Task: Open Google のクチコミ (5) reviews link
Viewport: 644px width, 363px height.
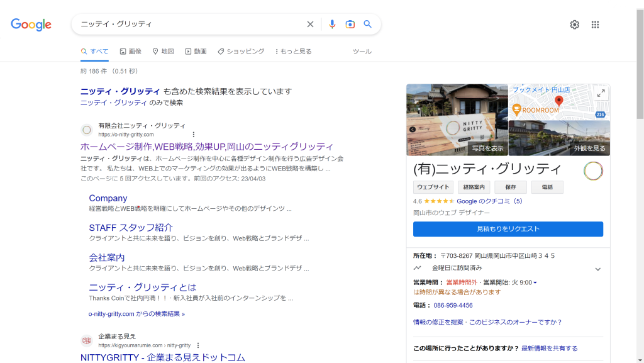Action: coord(489,201)
